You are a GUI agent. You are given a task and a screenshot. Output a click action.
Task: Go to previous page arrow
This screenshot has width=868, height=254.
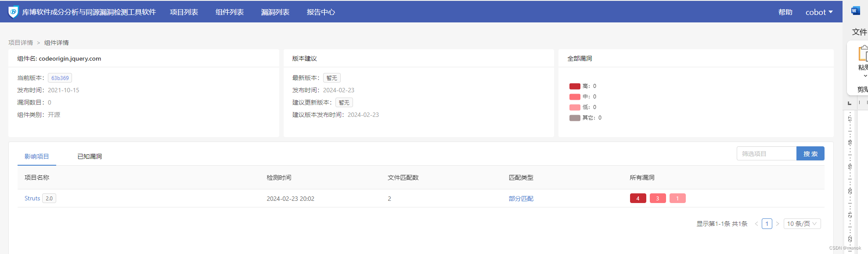tap(756, 224)
